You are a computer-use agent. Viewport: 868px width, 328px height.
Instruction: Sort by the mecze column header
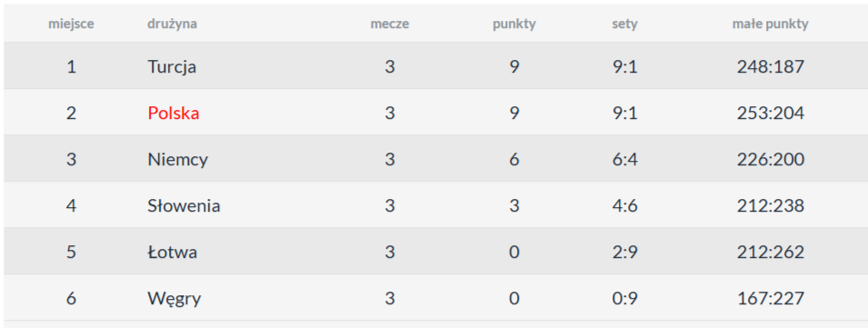(390, 24)
